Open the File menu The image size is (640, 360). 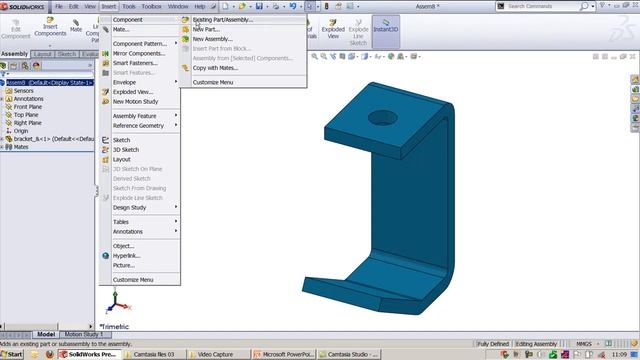pos(59,7)
